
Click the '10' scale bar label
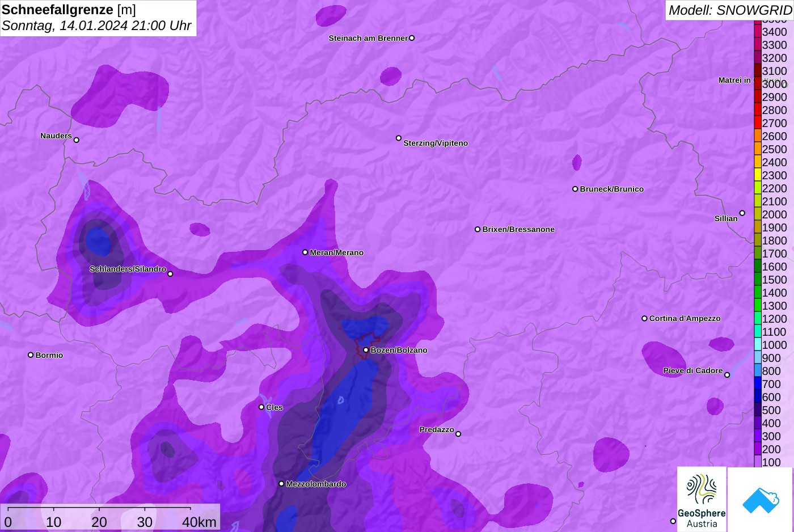click(x=53, y=522)
